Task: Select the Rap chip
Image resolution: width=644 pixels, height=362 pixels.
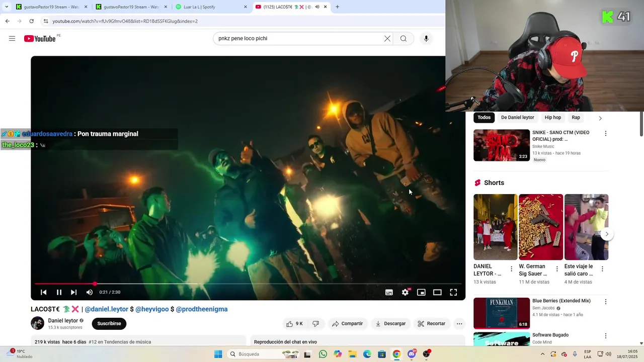Action: click(x=576, y=118)
